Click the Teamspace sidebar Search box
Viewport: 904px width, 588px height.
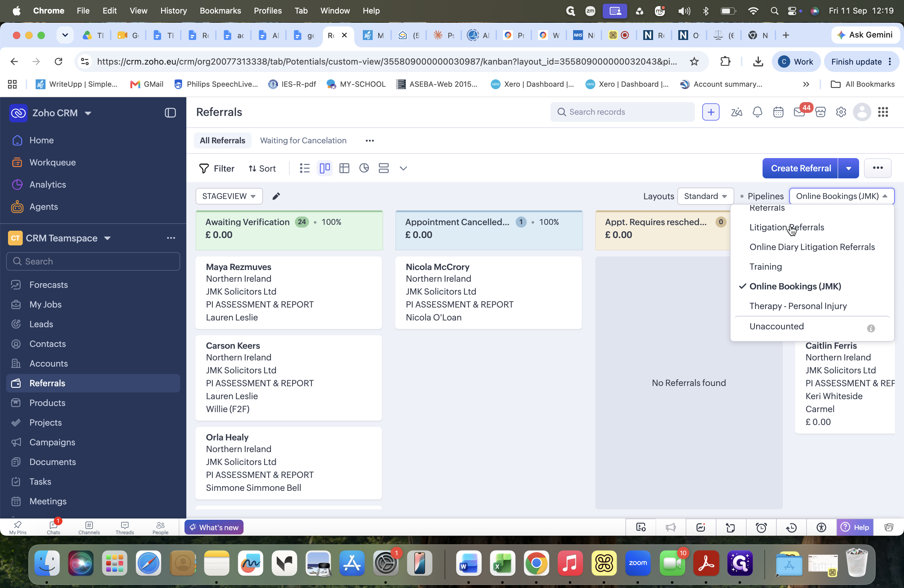(93, 261)
